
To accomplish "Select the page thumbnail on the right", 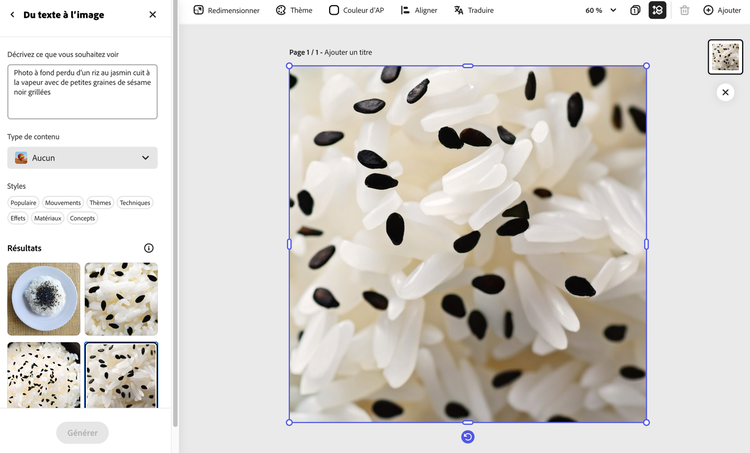I will coord(725,57).
